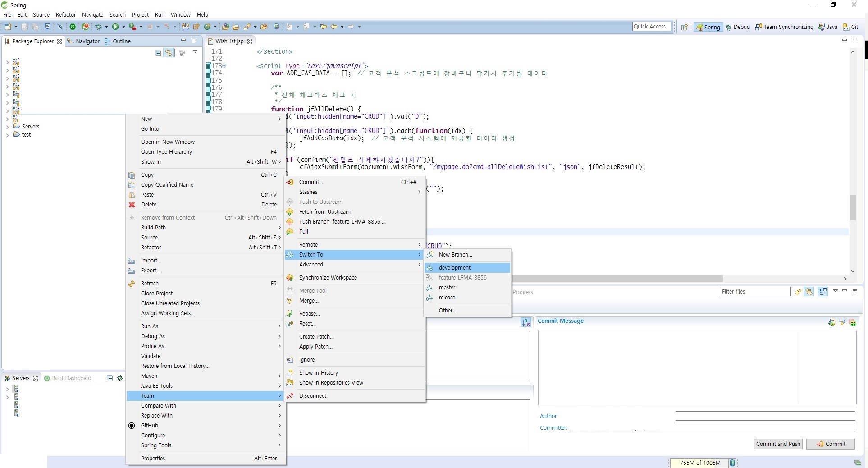Open Properties from context menu
Screen dimensions: 868x468
(x=206, y=459)
